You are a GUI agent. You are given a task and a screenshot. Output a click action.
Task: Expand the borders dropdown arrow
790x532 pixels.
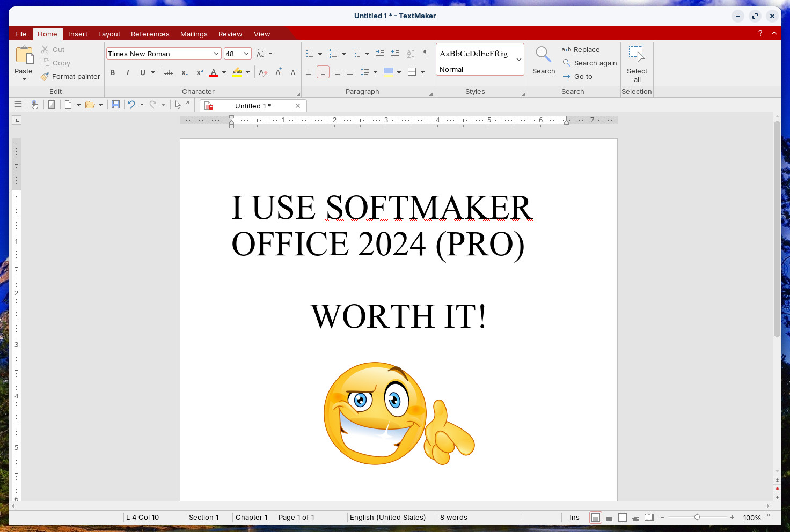423,72
